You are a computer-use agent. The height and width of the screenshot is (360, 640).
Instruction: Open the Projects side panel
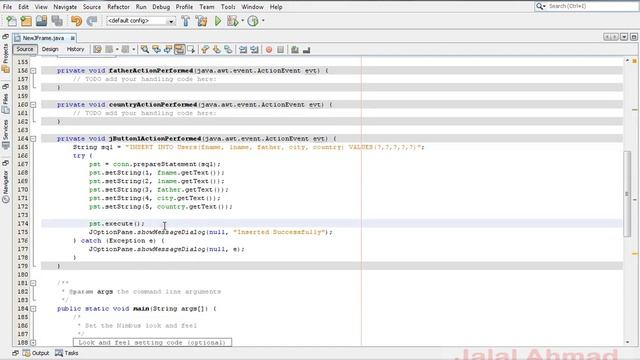[x=5, y=58]
